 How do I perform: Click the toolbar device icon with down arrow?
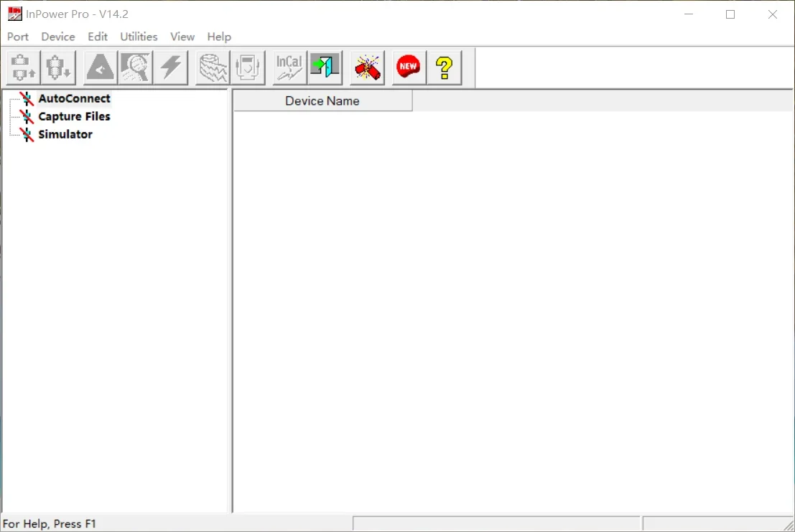58,67
